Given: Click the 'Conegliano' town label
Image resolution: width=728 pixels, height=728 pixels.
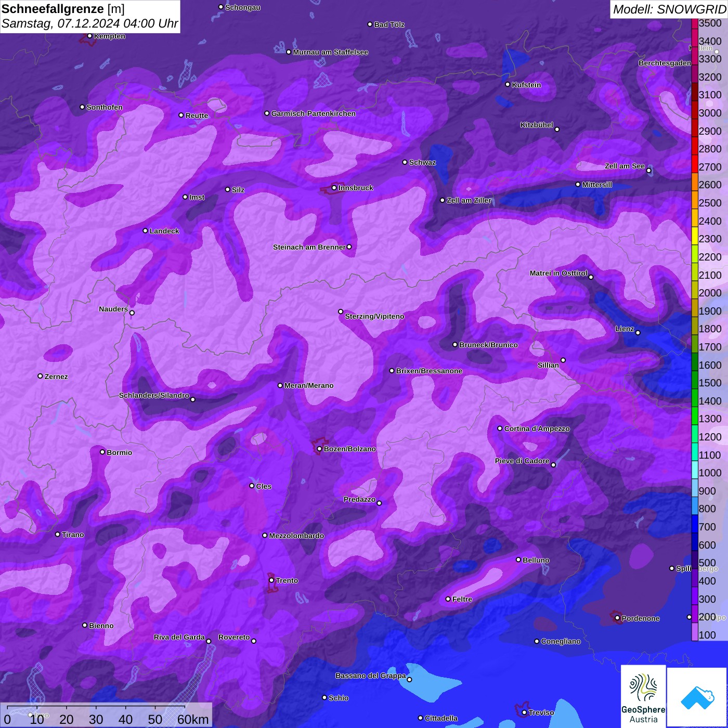Looking at the screenshot, I should (x=561, y=641).
